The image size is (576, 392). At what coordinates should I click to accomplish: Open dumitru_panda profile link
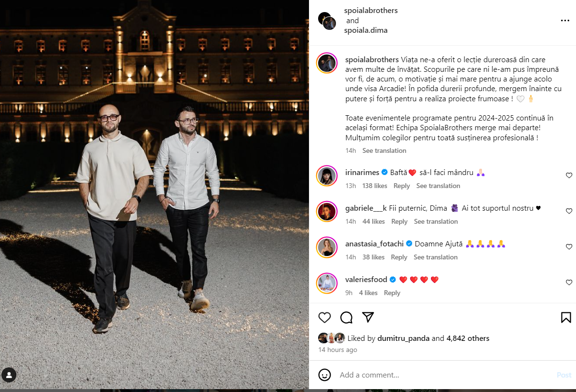coord(403,338)
